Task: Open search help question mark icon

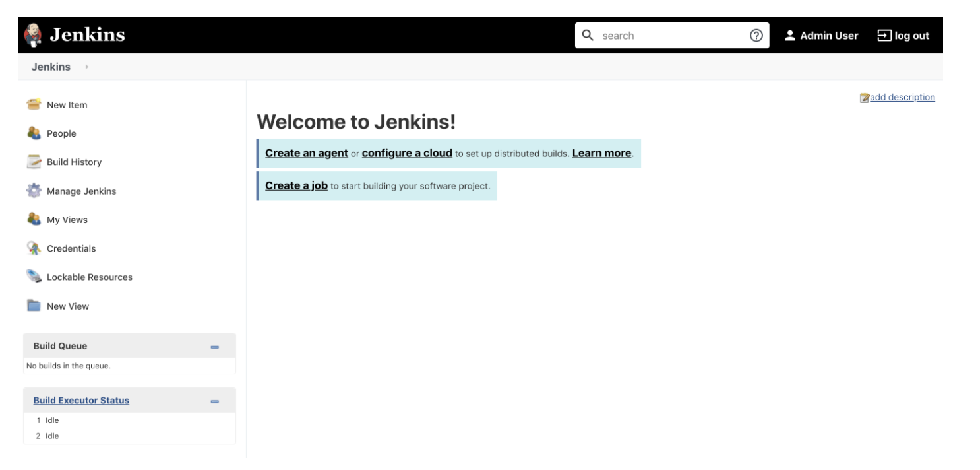Action: pos(756,36)
